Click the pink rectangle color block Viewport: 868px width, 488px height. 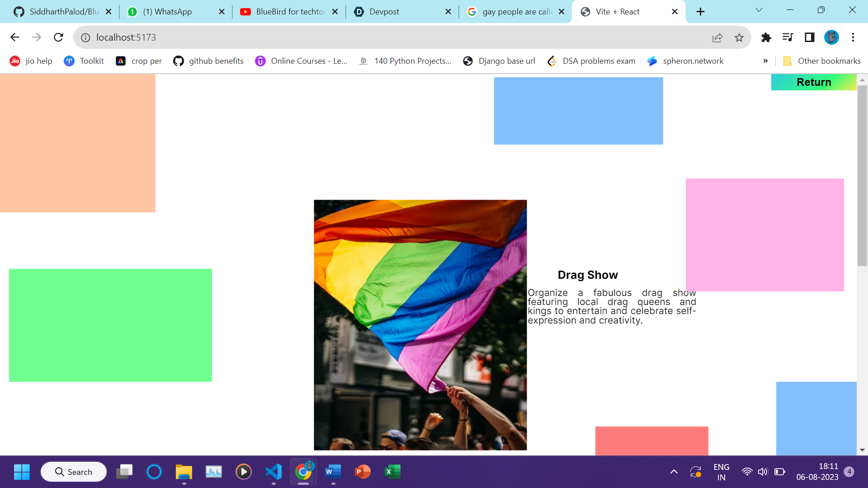click(x=764, y=234)
